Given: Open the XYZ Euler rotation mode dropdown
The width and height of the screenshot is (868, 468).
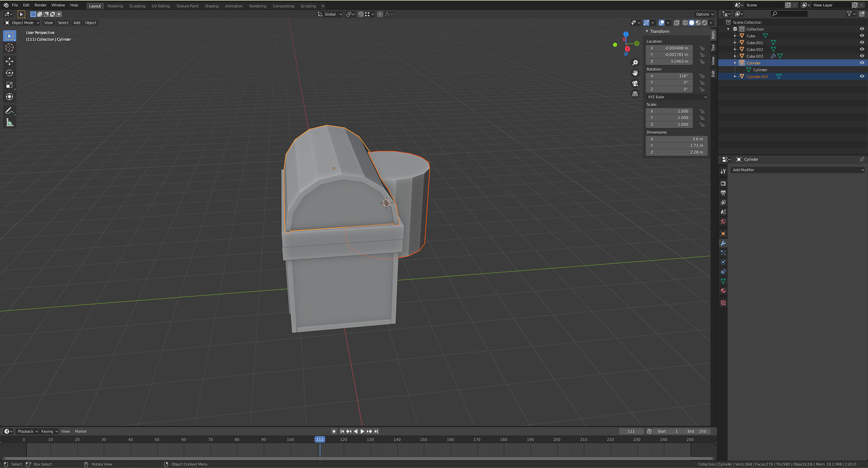Looking at the screenshot, I should [x=677, y=97].
